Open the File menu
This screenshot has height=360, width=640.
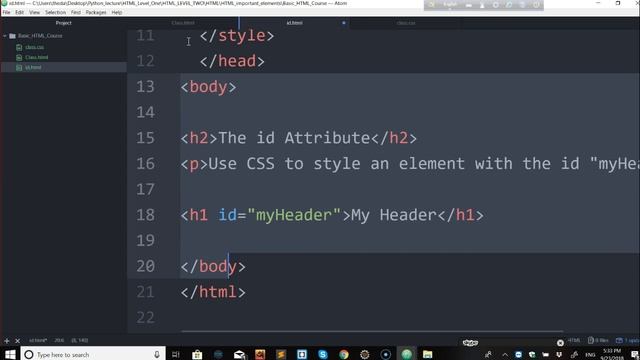[x=6, y=12]
